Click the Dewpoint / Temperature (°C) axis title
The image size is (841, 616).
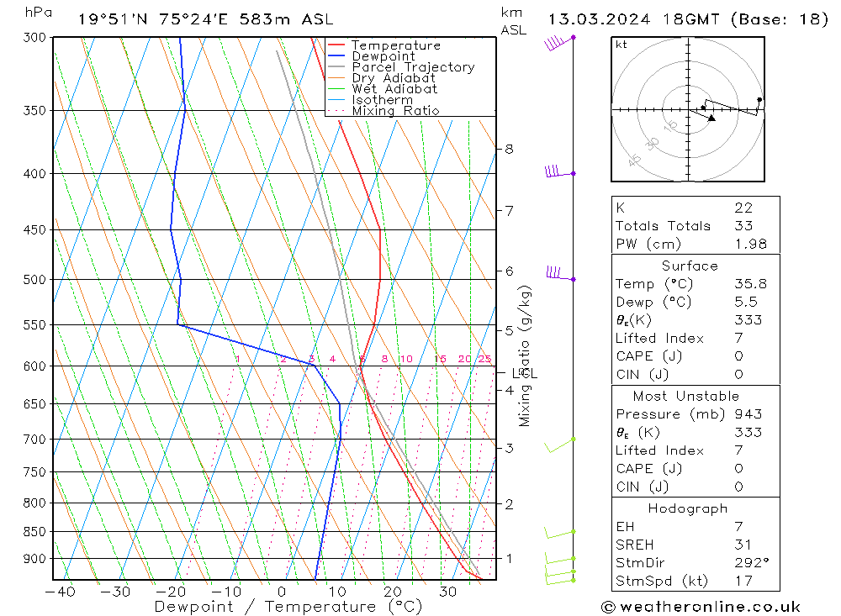288,607
